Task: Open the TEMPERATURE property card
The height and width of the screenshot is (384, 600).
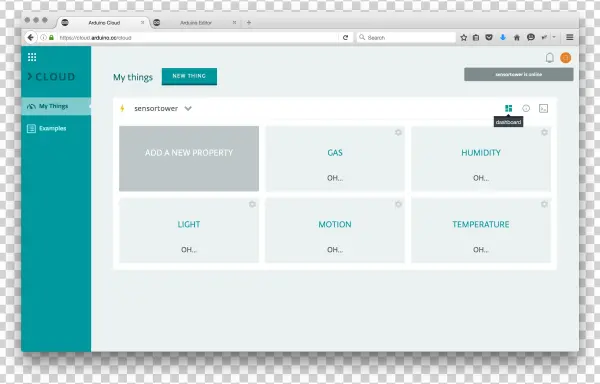Action: 481,230
